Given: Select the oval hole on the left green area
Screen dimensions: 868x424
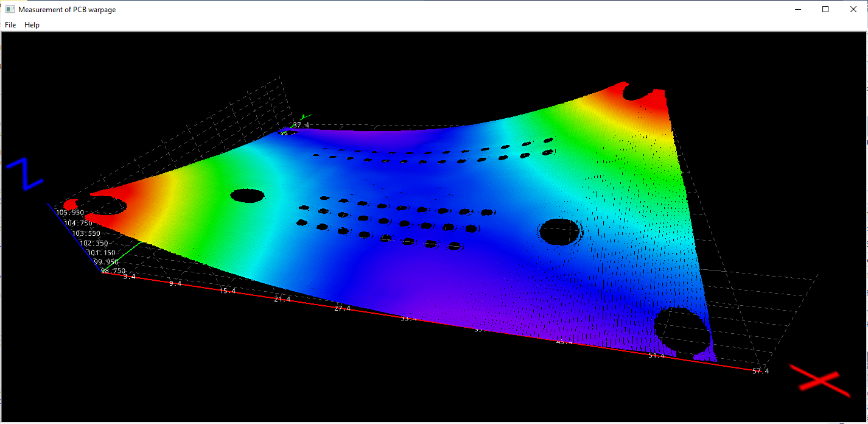Looking at the screenshot, I should [247, 196].
